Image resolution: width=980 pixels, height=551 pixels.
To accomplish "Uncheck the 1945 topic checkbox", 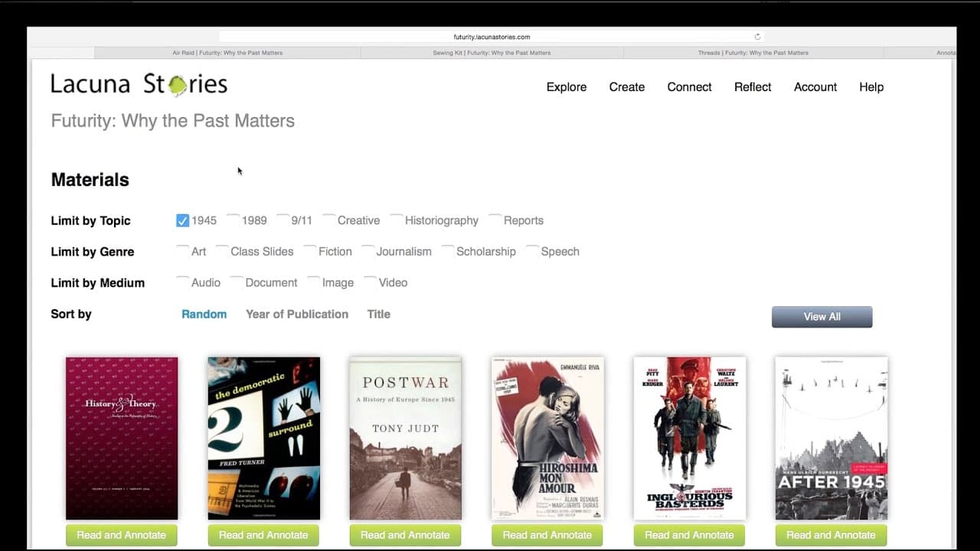I will pos(182,220).
